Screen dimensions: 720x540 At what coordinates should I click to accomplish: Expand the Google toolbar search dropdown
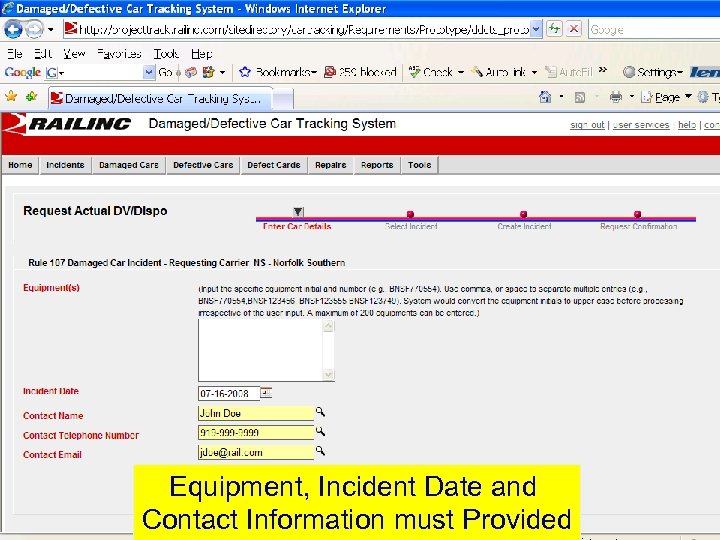point(148,72)
